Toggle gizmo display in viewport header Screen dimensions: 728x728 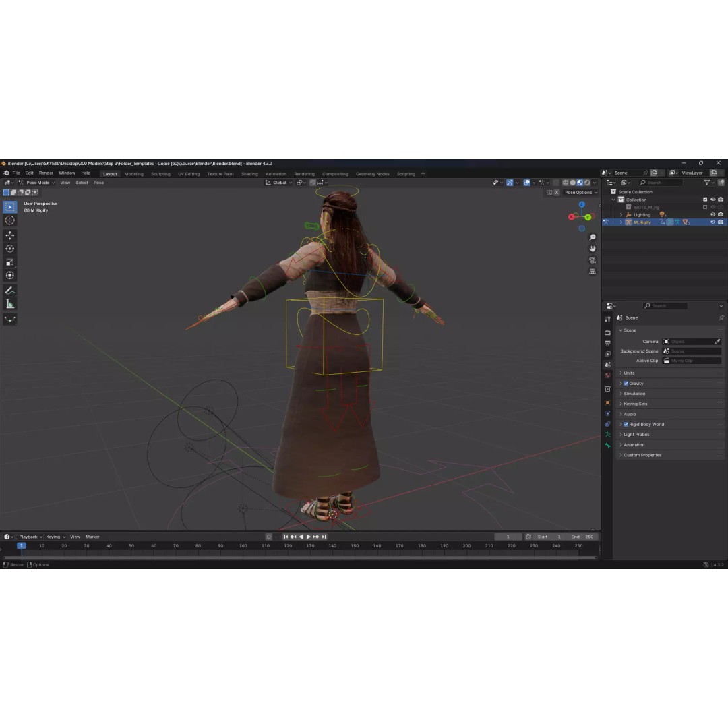pyautogui.click(x=510, y=183)
